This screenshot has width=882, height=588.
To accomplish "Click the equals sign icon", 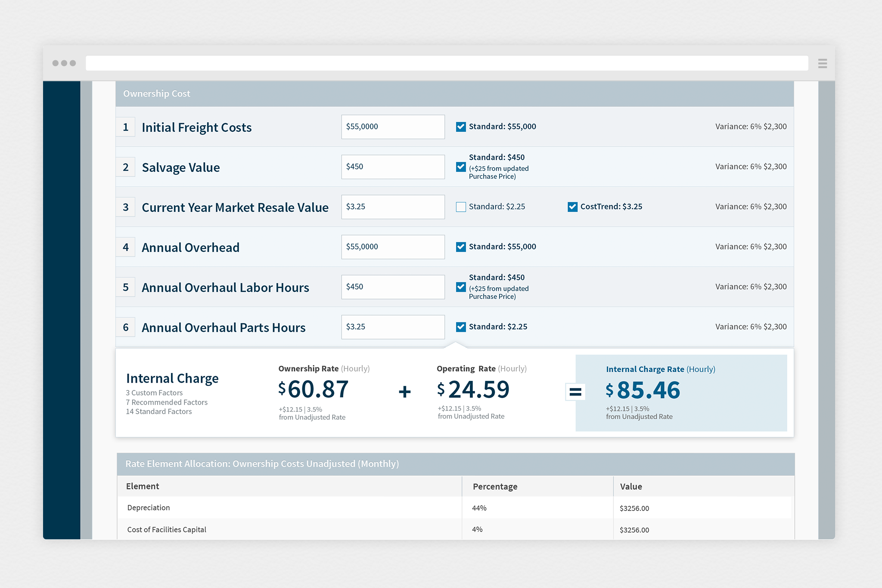I will click(575, 392).
